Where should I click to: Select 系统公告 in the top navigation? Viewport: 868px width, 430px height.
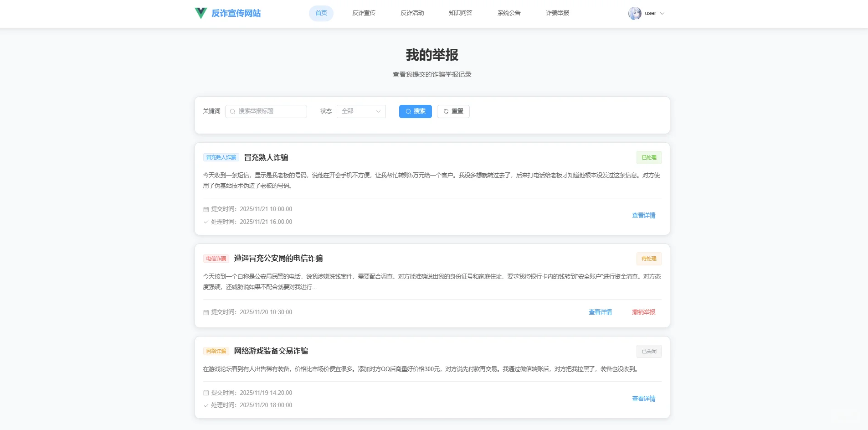click(508, 13)
